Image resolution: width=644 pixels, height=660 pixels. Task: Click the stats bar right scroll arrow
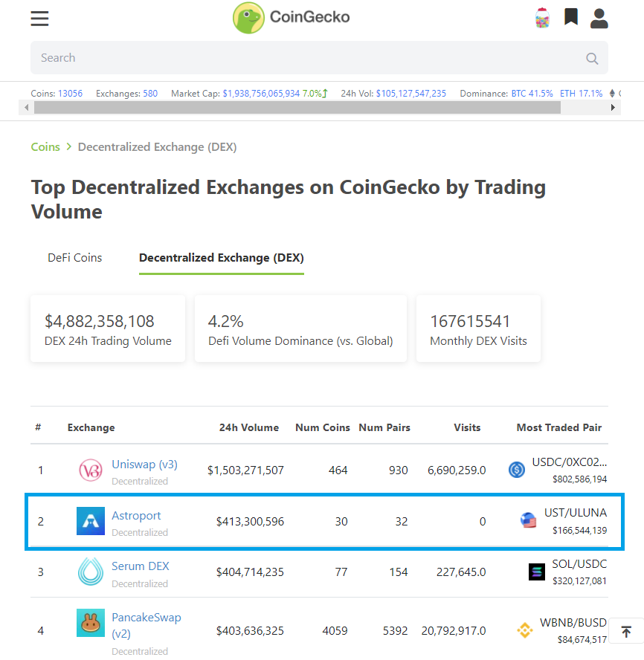[613, 107]
